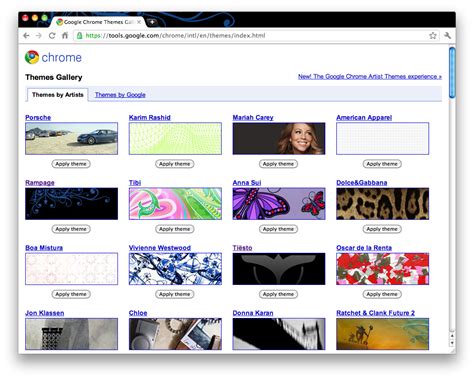
Task: Switch to Themes by Artists tab
Action: point(58,95)
